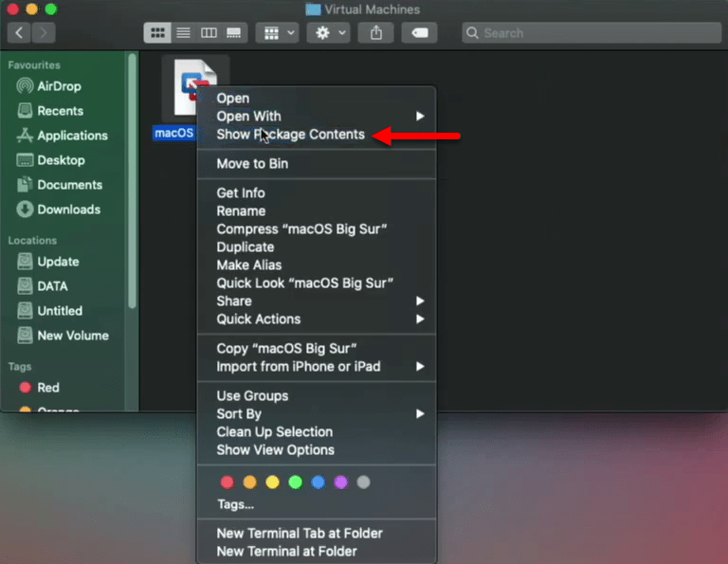Viewport: 728px width, 564px height.
Task: Select the Update volume in Locations
Action: tap(47, 262)
